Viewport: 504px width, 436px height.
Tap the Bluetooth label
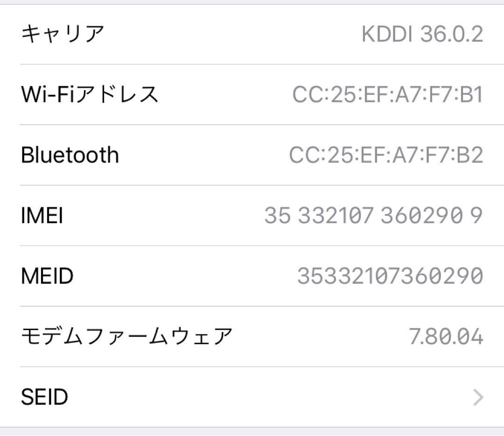pyautogui.click(x=70, y=154)
